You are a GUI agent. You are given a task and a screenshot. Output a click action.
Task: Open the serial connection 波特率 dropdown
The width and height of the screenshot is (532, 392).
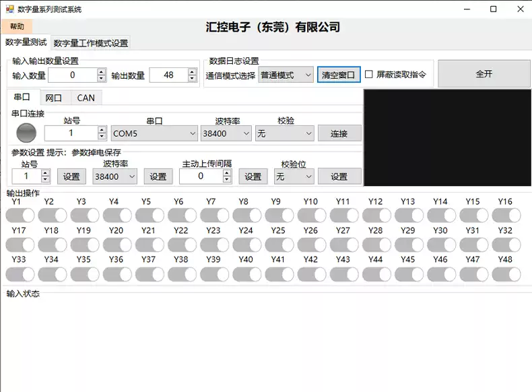point(226,133)
